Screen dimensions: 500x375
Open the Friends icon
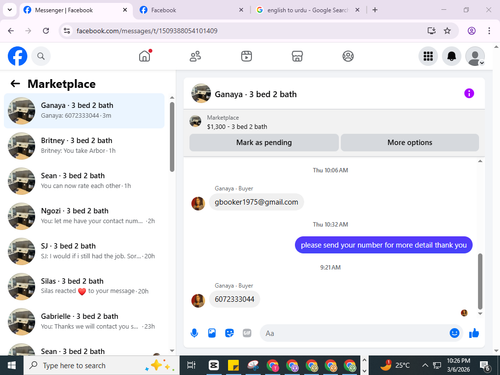click(x=195, y=56)
